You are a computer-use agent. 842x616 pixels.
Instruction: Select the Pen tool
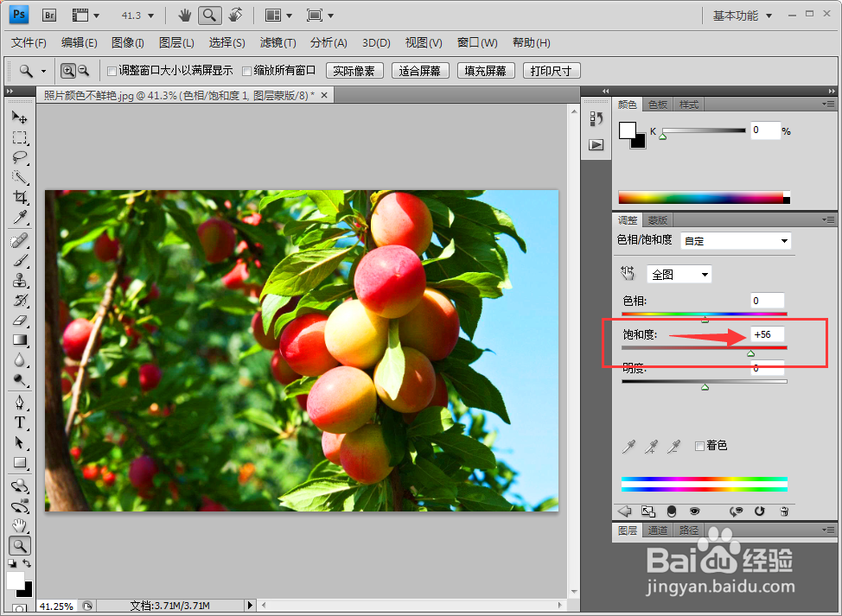click(x=20, y=403)
